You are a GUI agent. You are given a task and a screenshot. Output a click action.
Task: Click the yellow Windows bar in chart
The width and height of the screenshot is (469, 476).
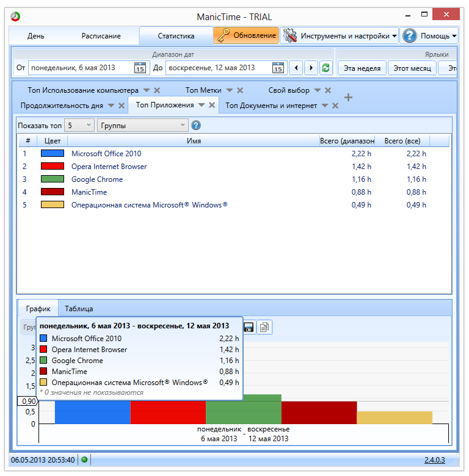(x=394, y=417)
